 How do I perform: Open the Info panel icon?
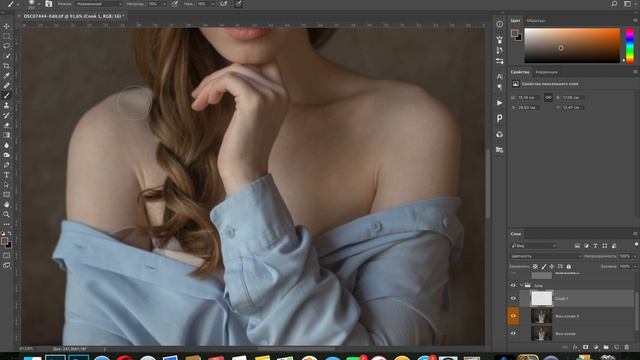500,24
